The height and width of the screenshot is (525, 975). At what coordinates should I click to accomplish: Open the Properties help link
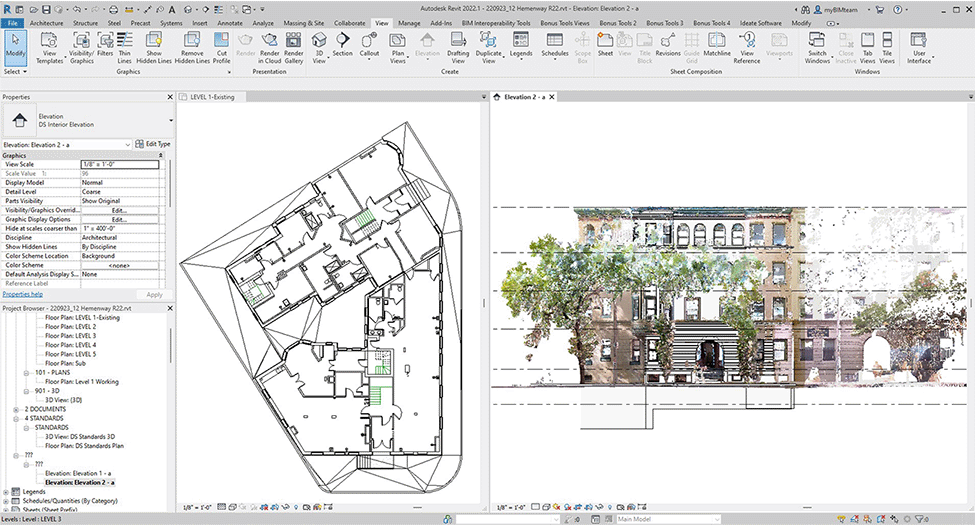click(22, 295)
